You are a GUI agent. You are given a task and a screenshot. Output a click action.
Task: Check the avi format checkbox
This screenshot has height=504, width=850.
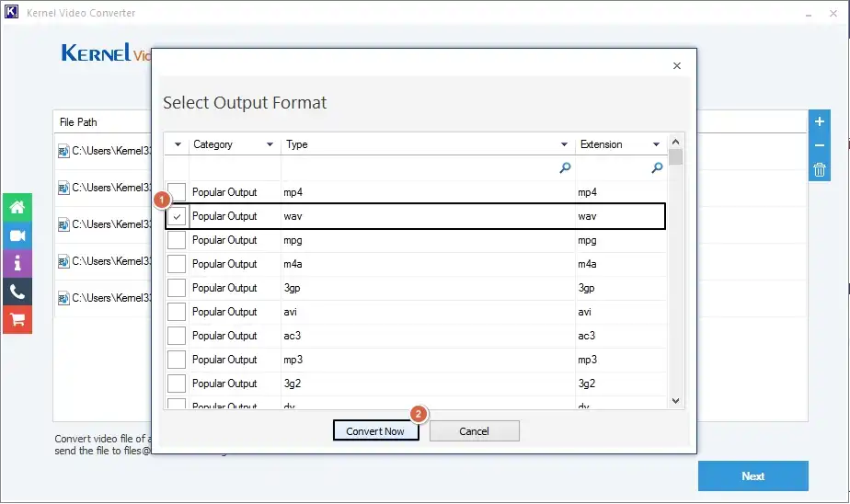[x=177, y=312]
